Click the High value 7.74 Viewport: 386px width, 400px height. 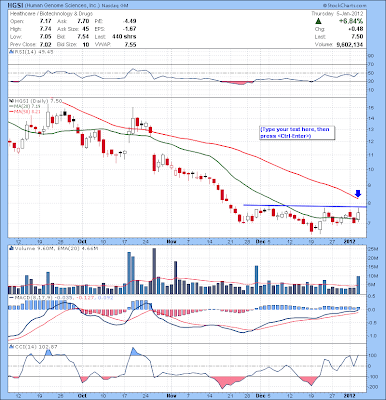click(45, 29)
